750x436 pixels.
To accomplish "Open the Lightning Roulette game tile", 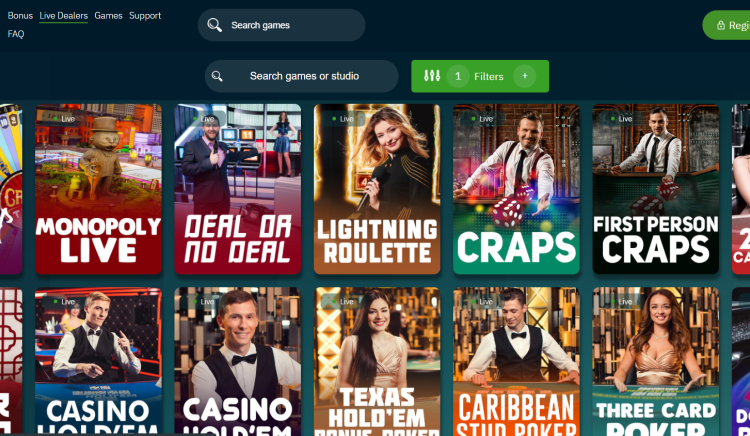I will click(x=377, y=189).
